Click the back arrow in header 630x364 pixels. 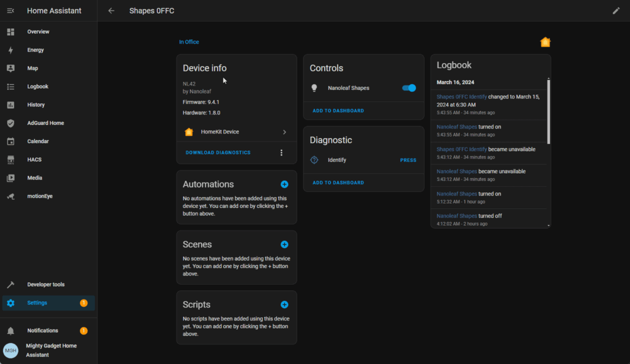pos(111,10)
